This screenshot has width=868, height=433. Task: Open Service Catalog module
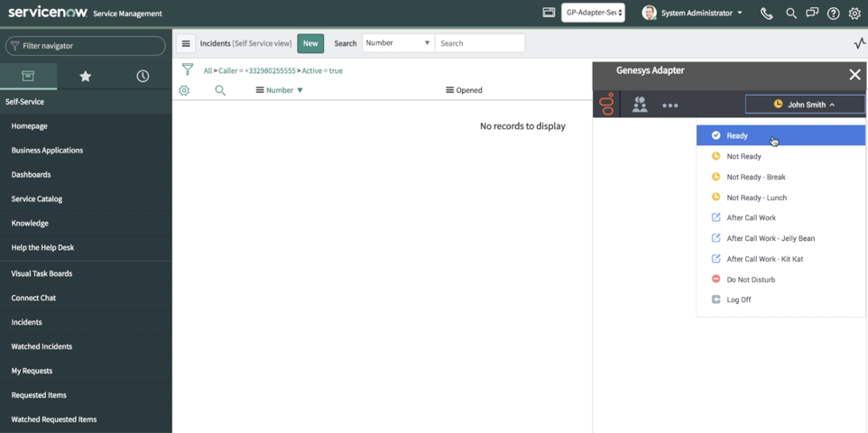[36, 199]
